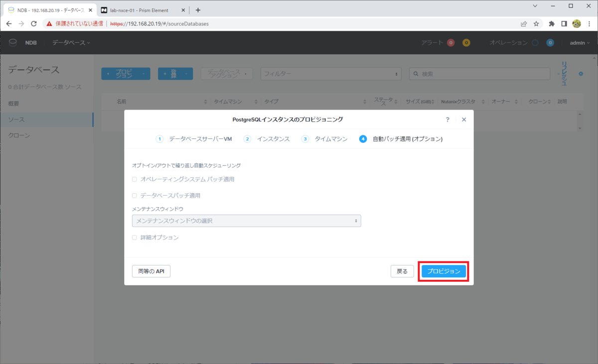
Task: Open table settings gear icon
Action: pyautogui.click(x=581, y=74)
